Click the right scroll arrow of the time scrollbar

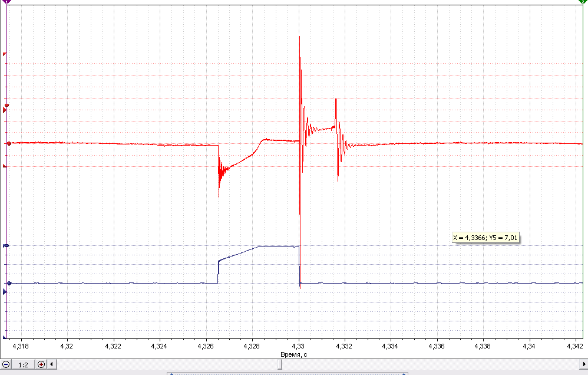pyautogui.click(x=583, y=364)
